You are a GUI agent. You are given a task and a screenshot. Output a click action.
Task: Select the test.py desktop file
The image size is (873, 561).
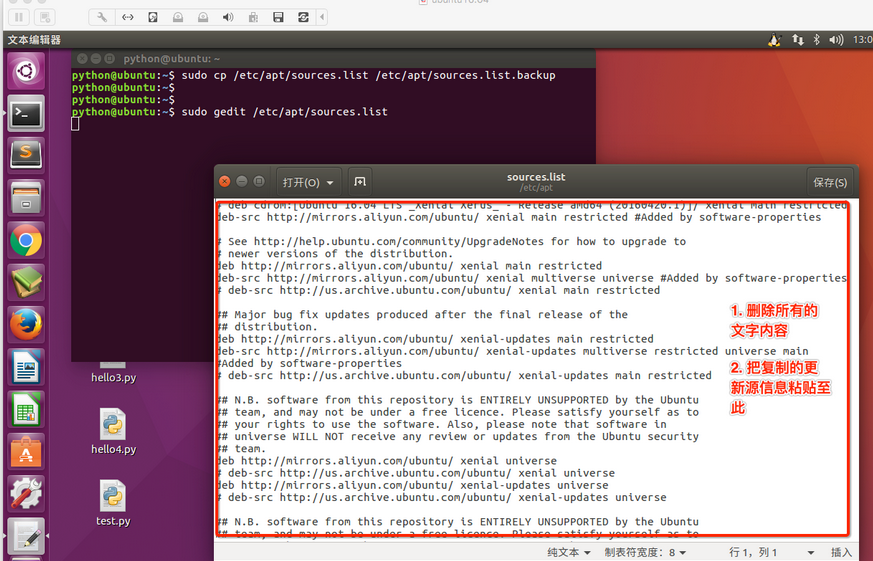pyautogui.click(x=113, y=503)
